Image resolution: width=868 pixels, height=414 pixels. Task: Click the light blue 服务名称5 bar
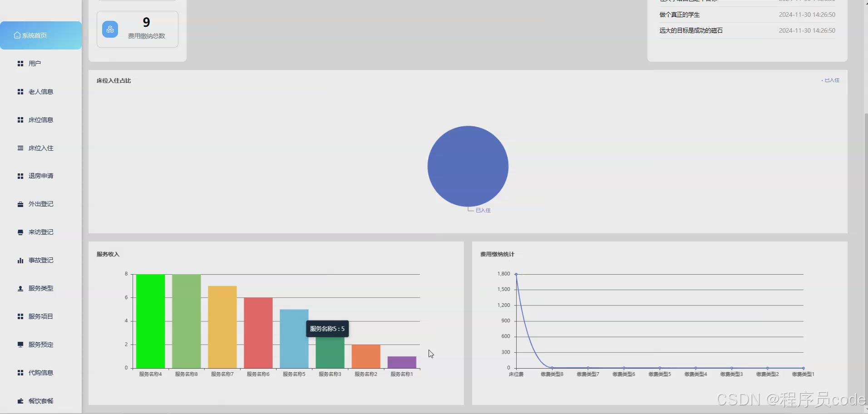[294, 339]
